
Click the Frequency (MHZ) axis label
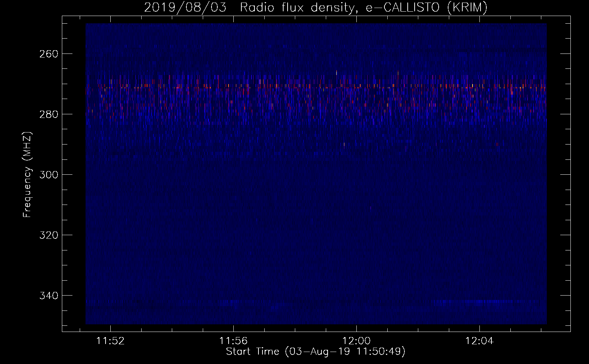[27, 175]
